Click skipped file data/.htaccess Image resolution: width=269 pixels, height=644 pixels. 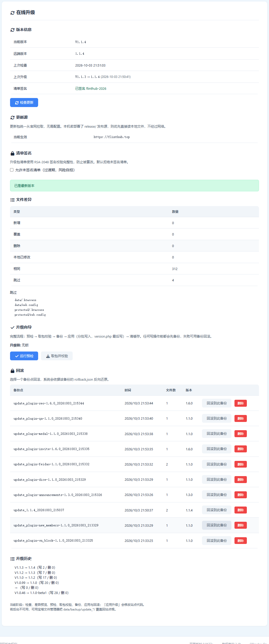(26, 300)
